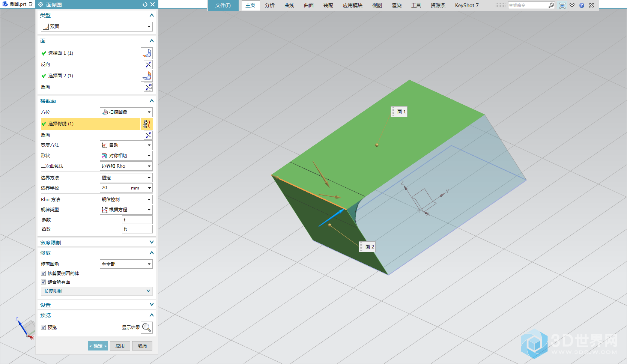
Task: Switch to the 曲面 tab
Action: coord(309,5)
